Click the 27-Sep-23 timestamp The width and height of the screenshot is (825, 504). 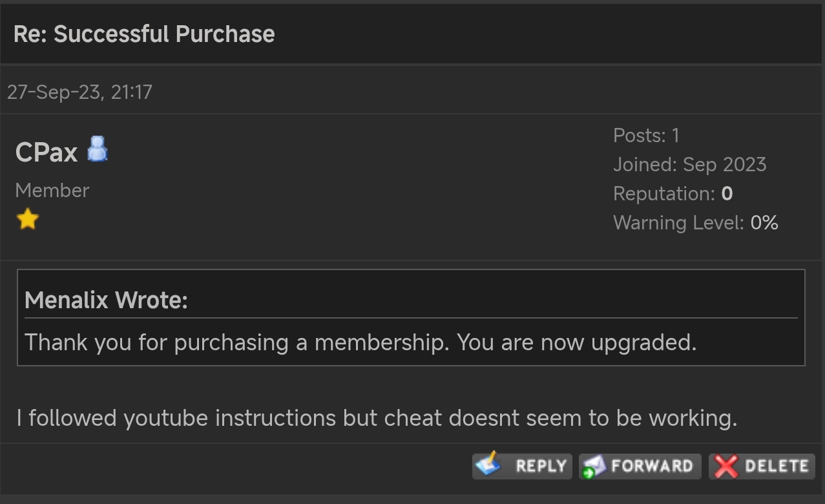pos(79,92)
